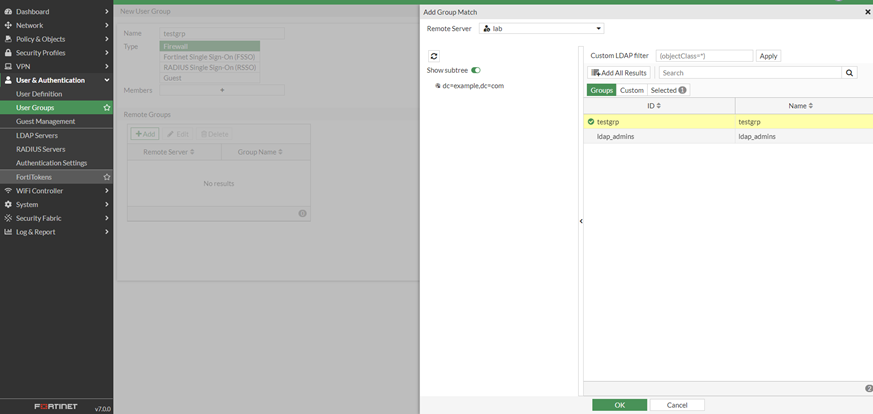Expand the VPN menu
Image resolution: width=873 pixels, height=414 pixels.
(106, 67)
